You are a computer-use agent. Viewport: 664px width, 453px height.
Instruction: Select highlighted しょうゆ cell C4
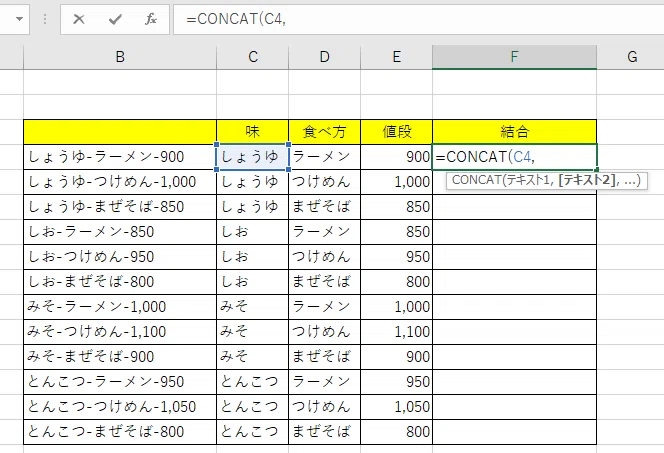pos(253,157)
